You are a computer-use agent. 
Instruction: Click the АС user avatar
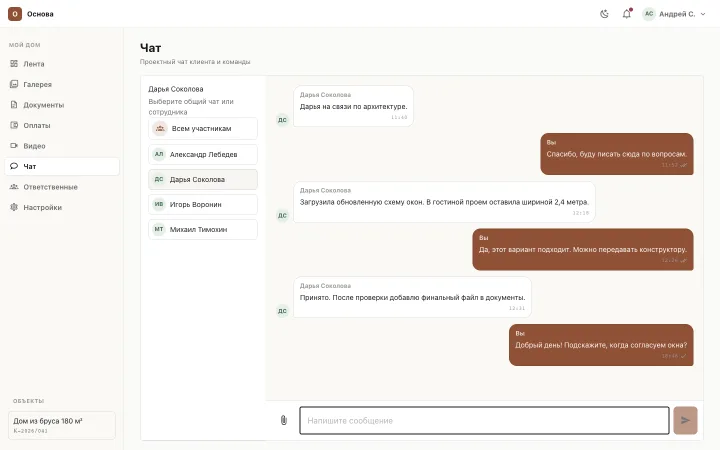[x=649, y=14]
